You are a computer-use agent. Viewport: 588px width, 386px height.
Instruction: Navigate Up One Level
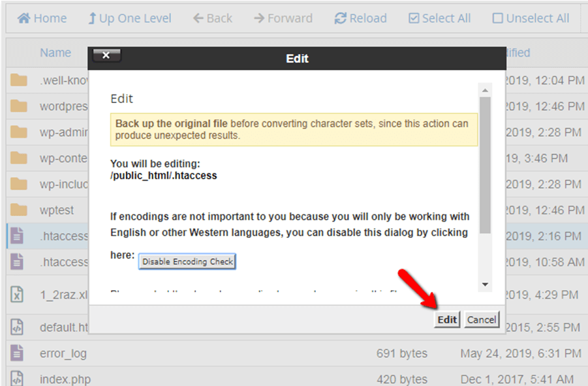click(129, 18)
